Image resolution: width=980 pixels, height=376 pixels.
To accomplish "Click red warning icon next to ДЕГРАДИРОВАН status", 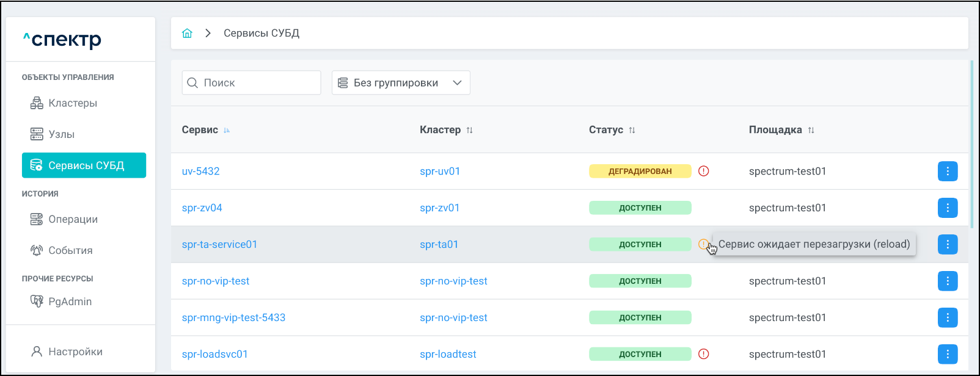I will [703, 171].
